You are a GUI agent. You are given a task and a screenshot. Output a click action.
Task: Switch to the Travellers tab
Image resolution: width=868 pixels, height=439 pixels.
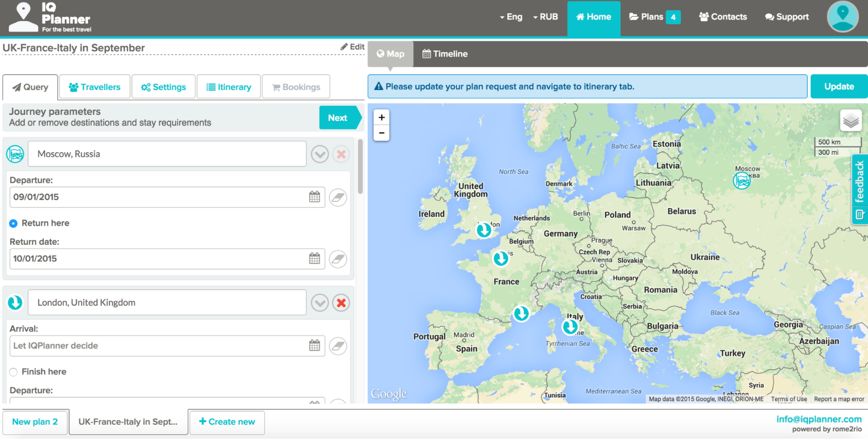click(94, 87)
